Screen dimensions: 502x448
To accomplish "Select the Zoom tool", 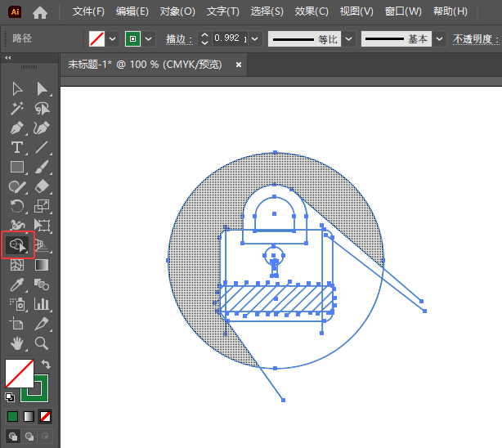I will pos(42,343).
